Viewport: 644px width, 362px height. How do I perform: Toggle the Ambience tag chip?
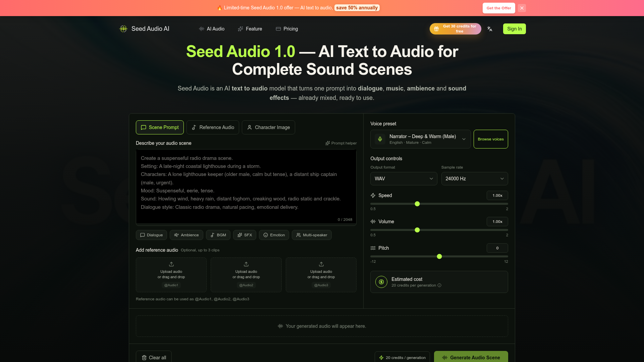point(186,235)
